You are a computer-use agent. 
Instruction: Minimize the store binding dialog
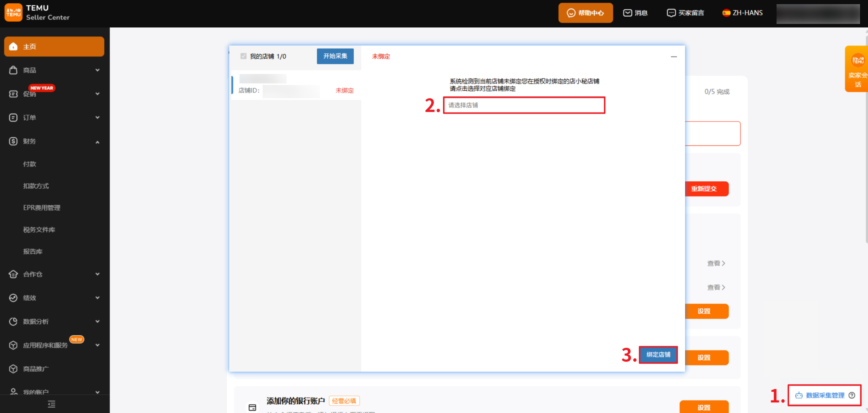point(674,57)
